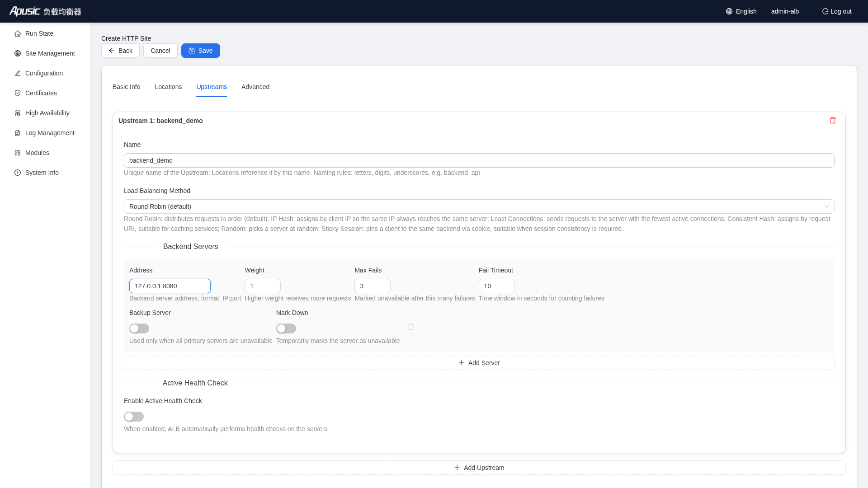
Task: Click the Max Fails input field
Action: [373, 286]
